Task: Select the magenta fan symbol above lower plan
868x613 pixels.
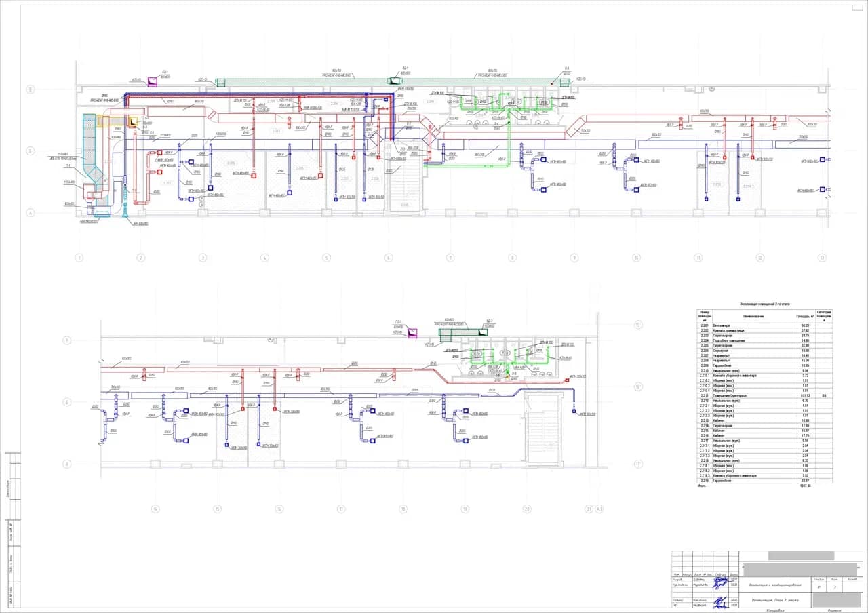Action: click(412, 332)
